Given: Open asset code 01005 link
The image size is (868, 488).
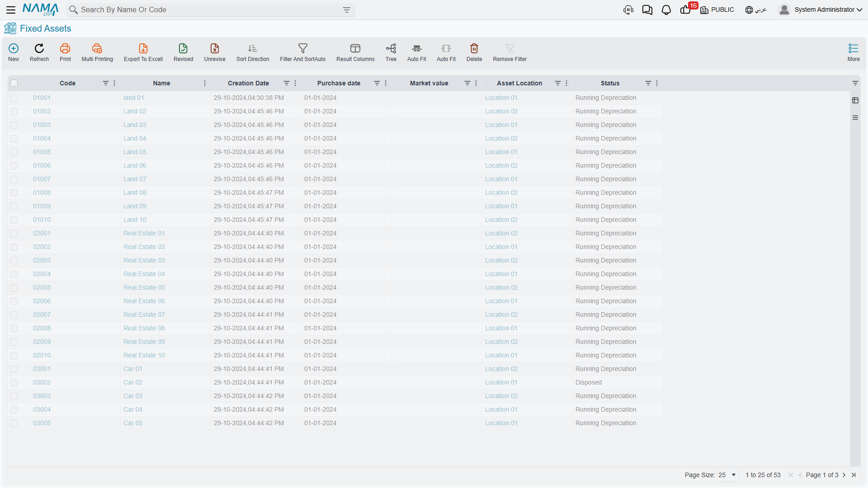Looking at the screenshot, I should coord(42,152).
